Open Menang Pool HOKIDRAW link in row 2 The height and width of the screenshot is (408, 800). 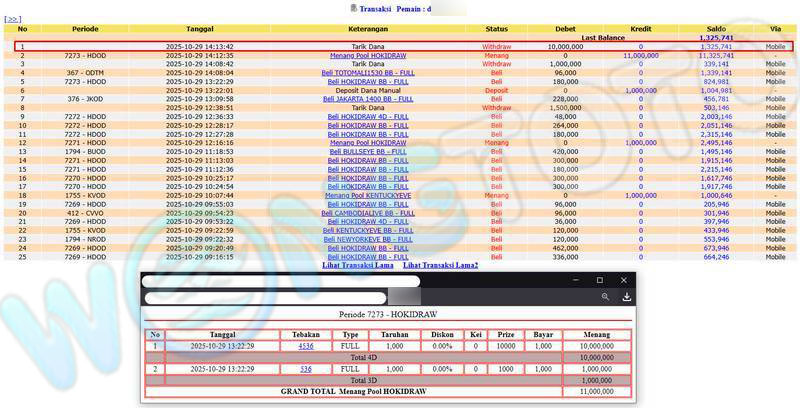point(368,55)
